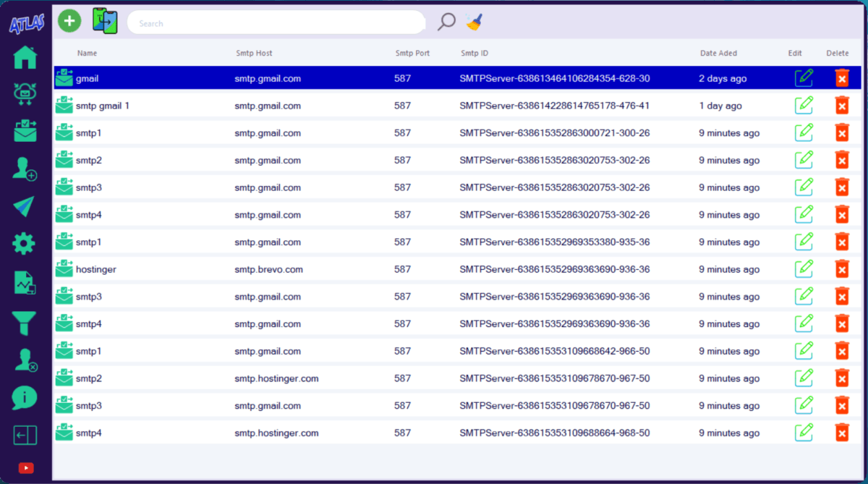Click the sidebar collapse arrow icon
868x484 pixels.
coord(24,434)
